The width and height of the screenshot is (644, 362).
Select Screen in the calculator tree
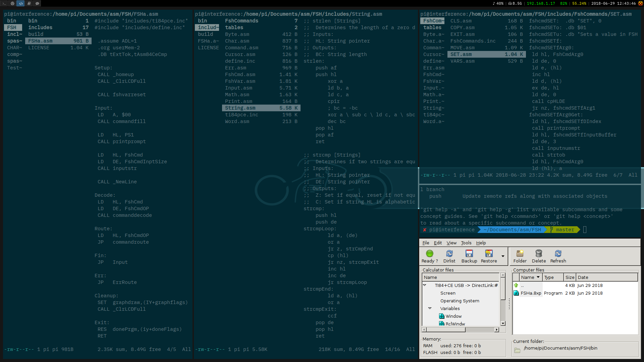click(448, 293)
